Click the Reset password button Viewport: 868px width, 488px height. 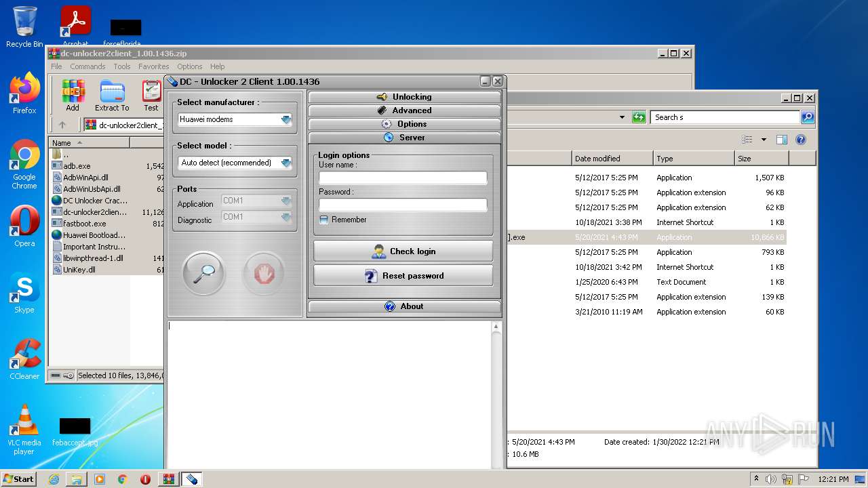click(x=403, y=276)
